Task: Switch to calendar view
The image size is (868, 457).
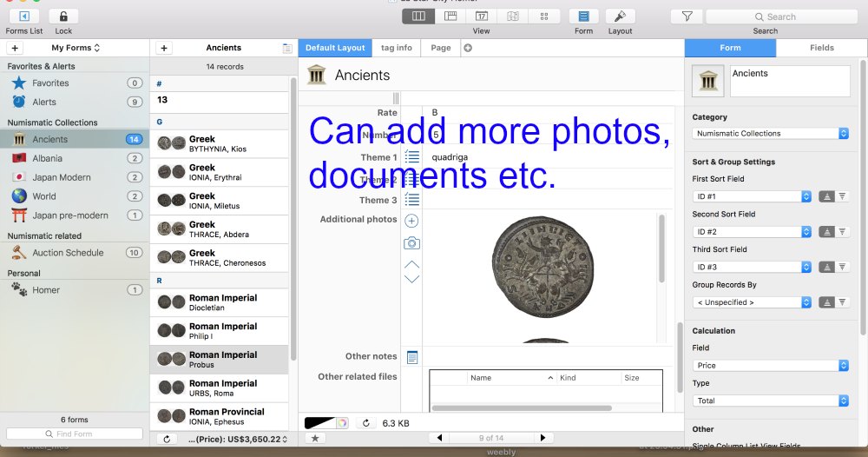Action: point(482,17)
